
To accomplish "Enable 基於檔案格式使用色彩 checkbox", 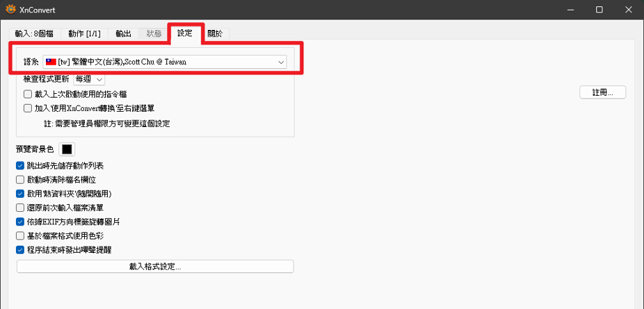I will [x=20, y=235].
